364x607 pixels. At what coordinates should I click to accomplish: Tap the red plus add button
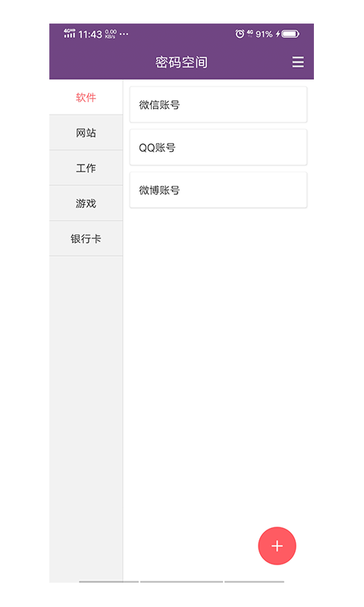[x=277, y=546]
